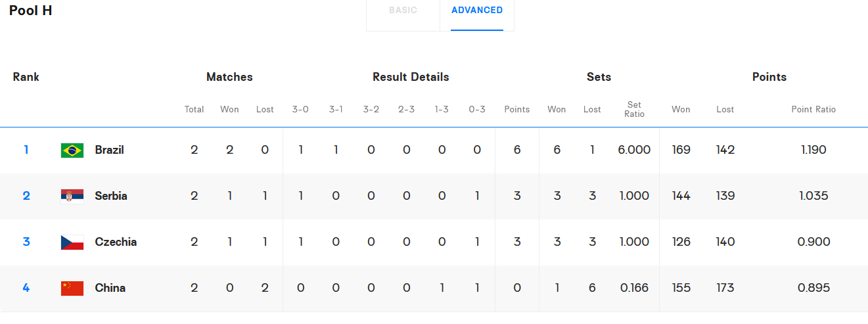Open the Serbia team link

pos(111,196)
